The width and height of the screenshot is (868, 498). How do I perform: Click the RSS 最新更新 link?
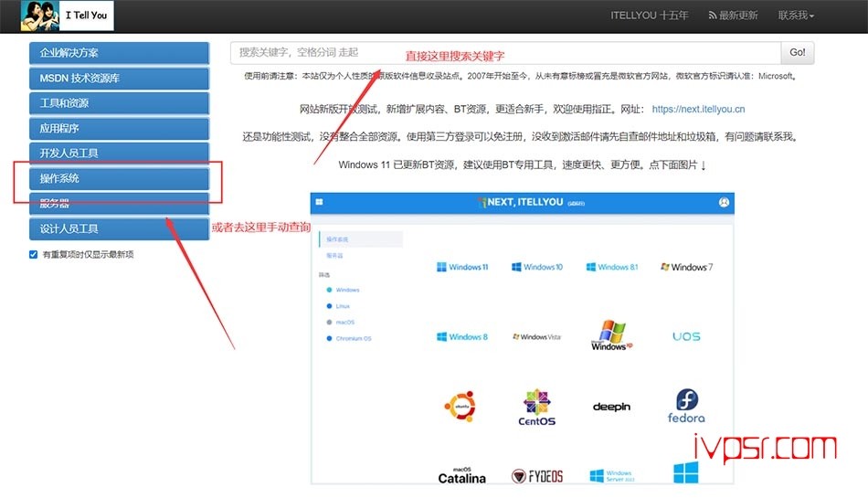[x=733, y=16]
